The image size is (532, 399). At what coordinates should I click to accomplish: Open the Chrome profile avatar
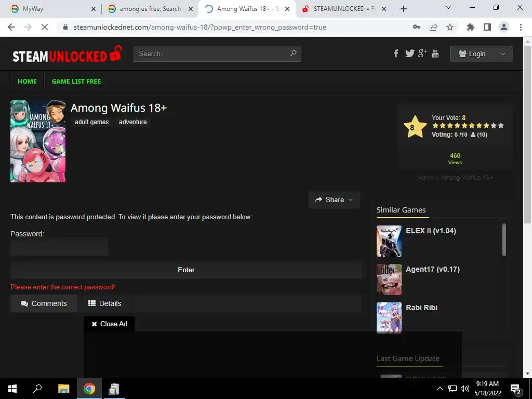[504, 27]
